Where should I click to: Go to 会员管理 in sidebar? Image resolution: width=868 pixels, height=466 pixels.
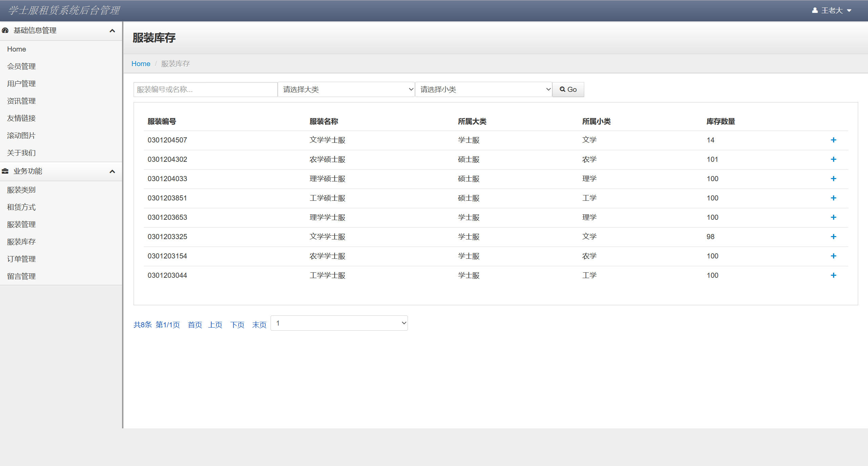pyautogui.click(x=21, y=66)
